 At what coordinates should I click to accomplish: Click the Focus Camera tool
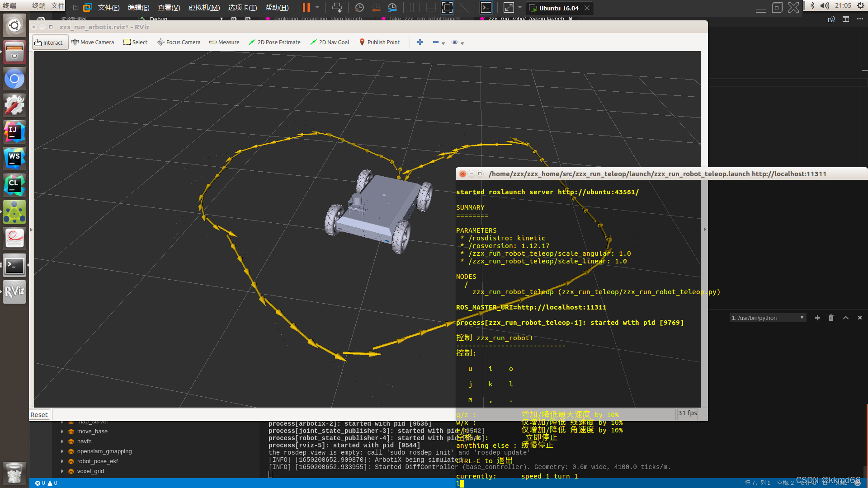click(179, 42)
